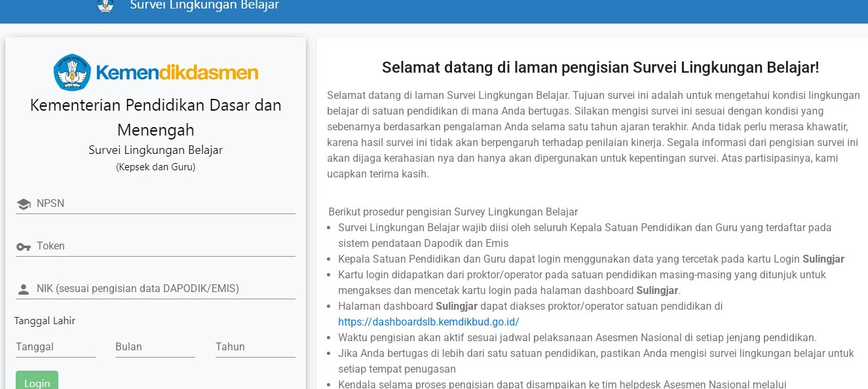Click 'Kementerian Pendidikan Dasar dan Menengah' text
The width and height of the screenshot is (868, 389).
(x=156, y=117)
